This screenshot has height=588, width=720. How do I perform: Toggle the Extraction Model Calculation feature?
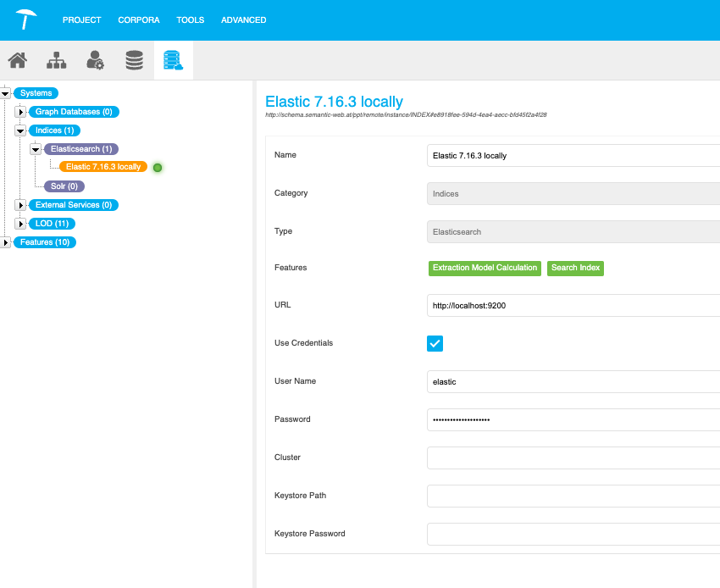pos(485,268)
